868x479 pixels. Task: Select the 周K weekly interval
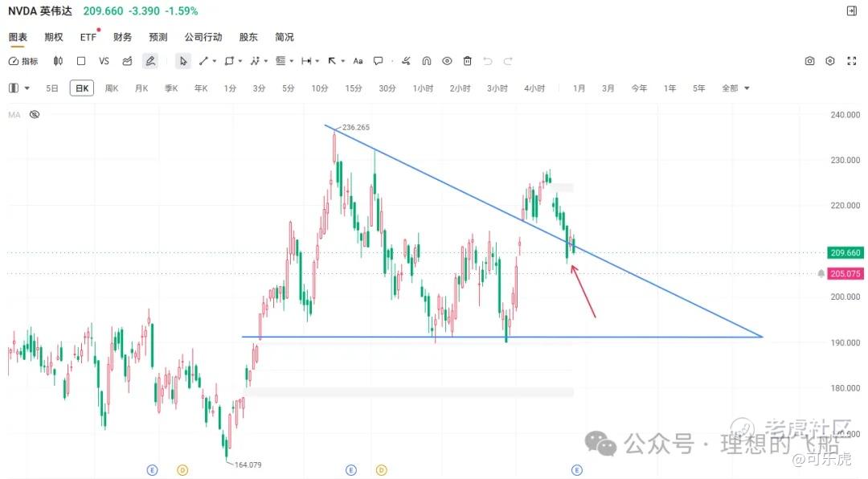click(x=112, y=88)
